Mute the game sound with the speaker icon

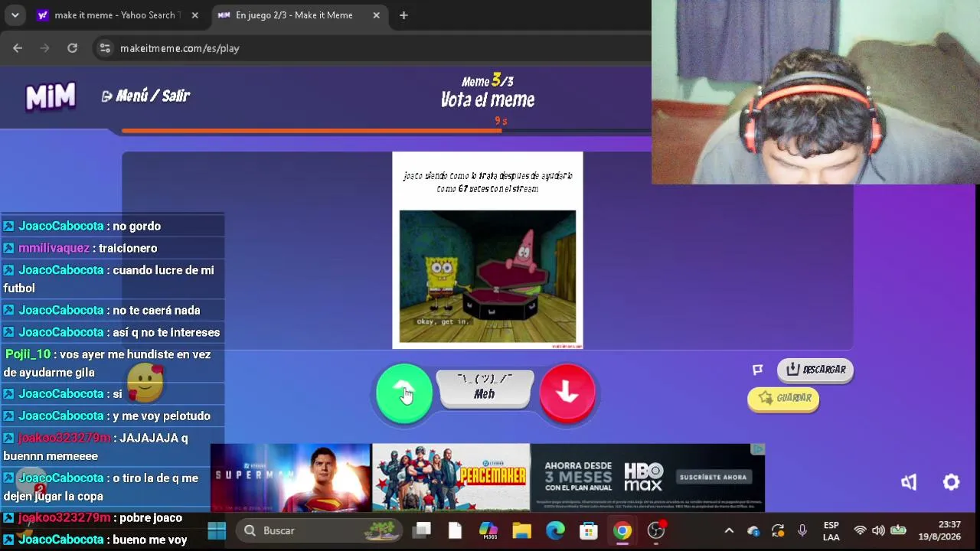909,482
